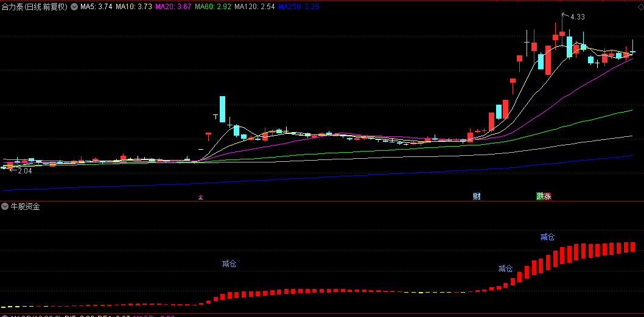Click the topmost 减仓 signal label
Screen dimensions: 644x317
[547, 237]
